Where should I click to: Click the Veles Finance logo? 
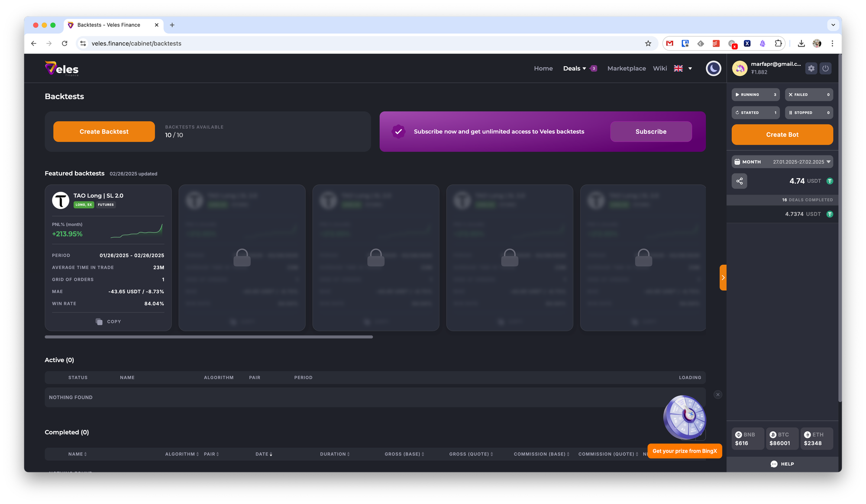62,69
